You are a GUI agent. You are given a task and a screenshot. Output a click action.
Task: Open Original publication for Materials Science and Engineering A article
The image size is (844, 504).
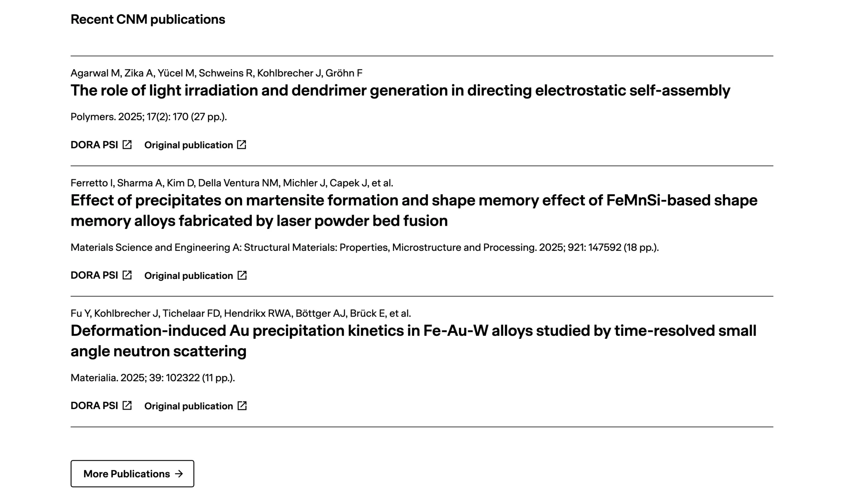click(x=196, y=275)
